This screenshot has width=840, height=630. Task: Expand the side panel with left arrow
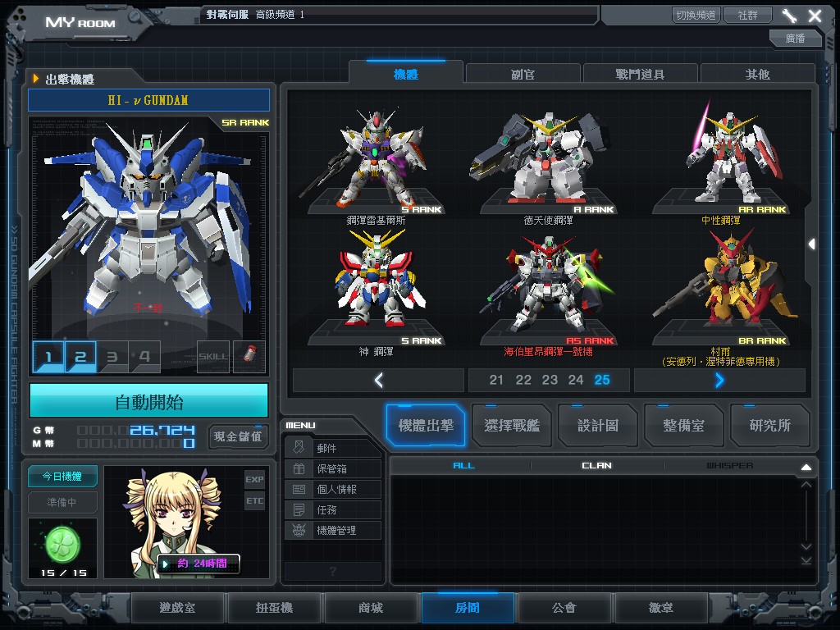[811, 244]
